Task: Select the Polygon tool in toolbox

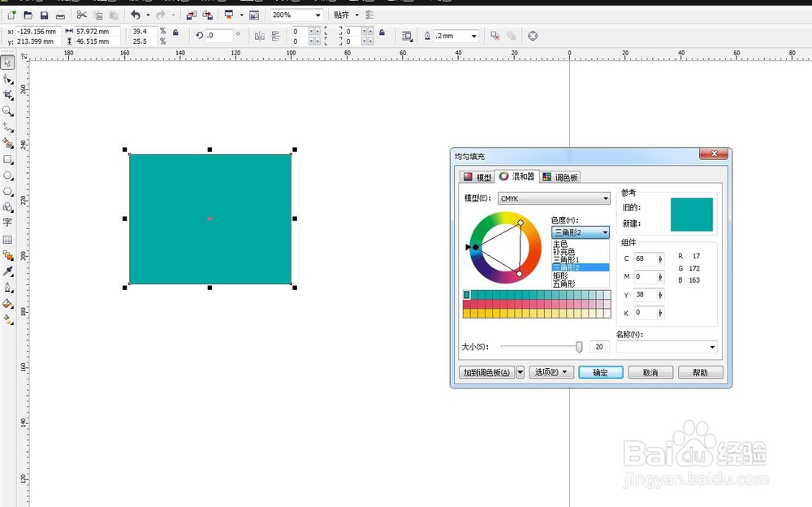Action: coord(8,191)
